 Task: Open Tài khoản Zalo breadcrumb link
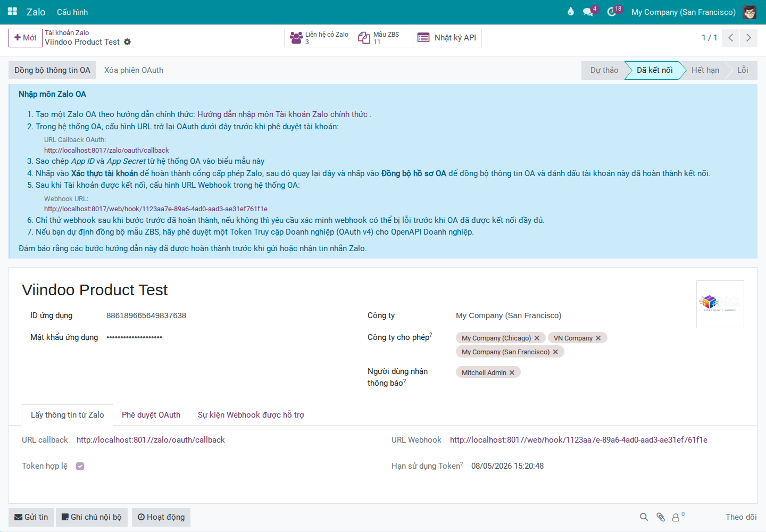click(67, 33)
